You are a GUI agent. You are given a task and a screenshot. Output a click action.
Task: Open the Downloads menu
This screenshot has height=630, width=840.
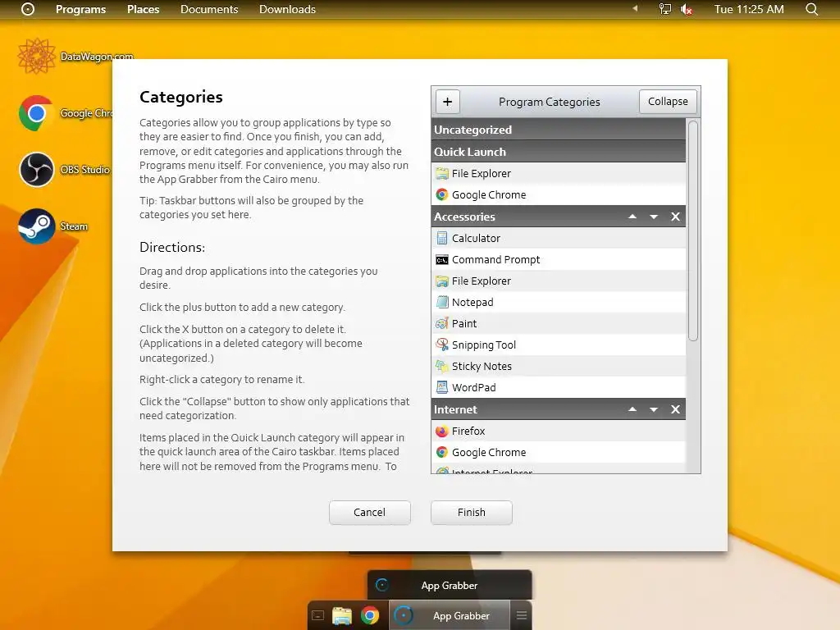(287, 9)
